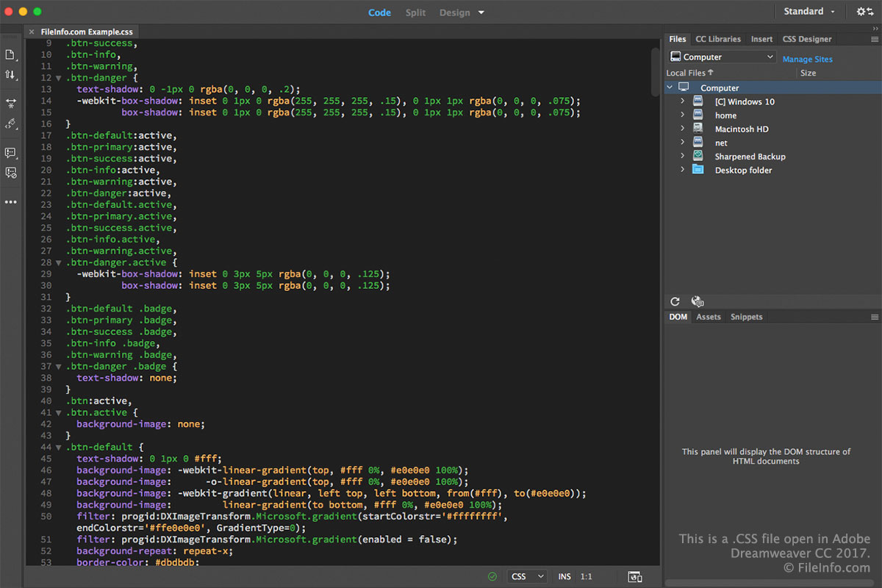The height and width of the screenshot is (588, 882).
Task: Open the CSS language dropdown in status bar
Action: [x=527, y=577]
